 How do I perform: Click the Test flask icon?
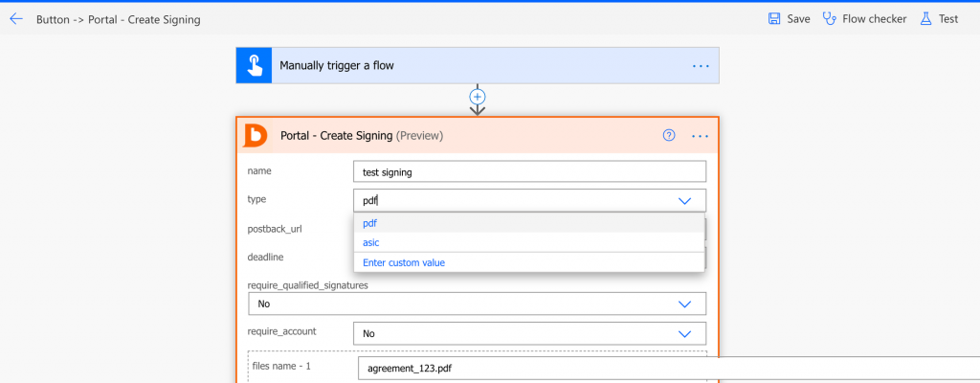(x=925, y=19)
